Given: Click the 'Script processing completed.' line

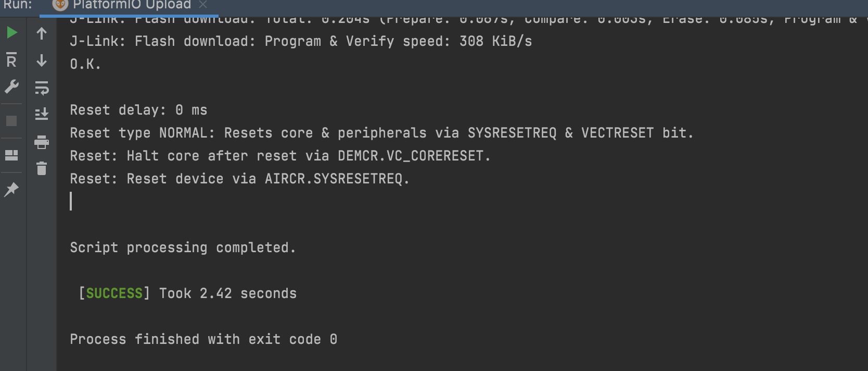Looking at the screenshot, I should pyautogui.click(x=183, y=248).
